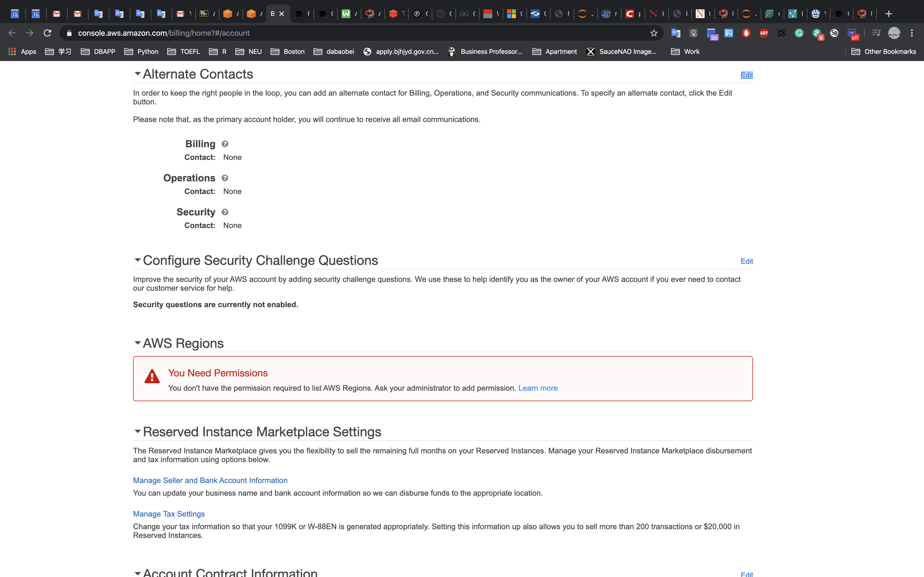Open Manage Tax Settings link
This screenshot has height=577, width=924.
(169, 514)
